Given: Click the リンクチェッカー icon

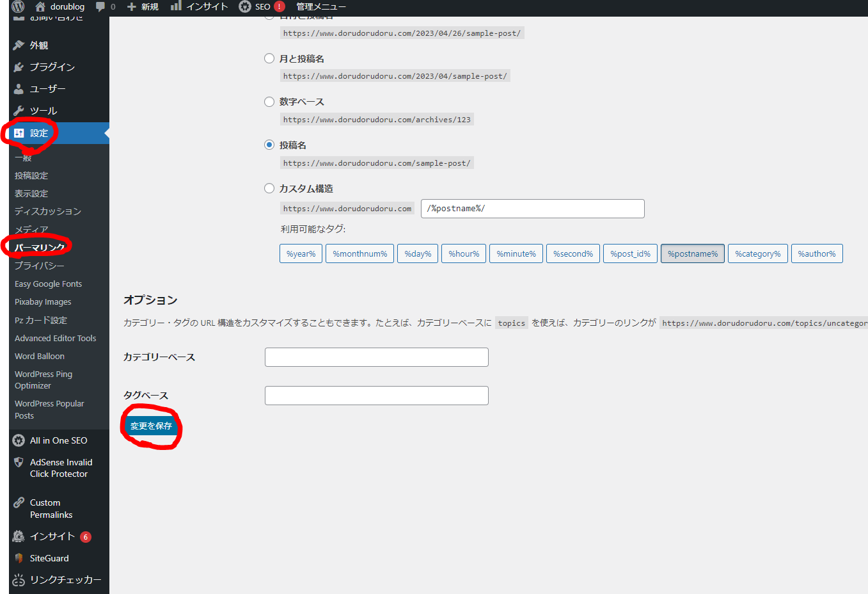Looking at the screenshot, I should 19,580.
